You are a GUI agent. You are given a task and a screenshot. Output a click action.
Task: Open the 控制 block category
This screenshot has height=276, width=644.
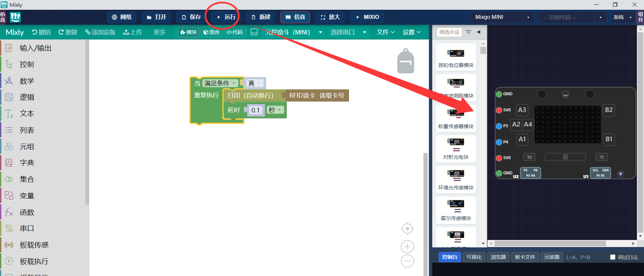pyautogui.click(x=43, y=64)
